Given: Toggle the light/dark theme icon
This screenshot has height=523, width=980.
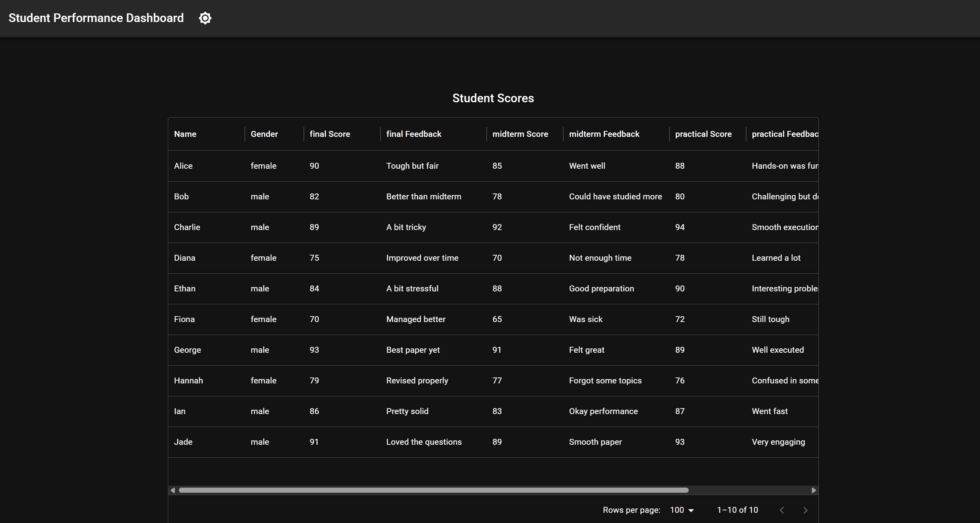Looking at the screenshot, I should coord(205,18).
